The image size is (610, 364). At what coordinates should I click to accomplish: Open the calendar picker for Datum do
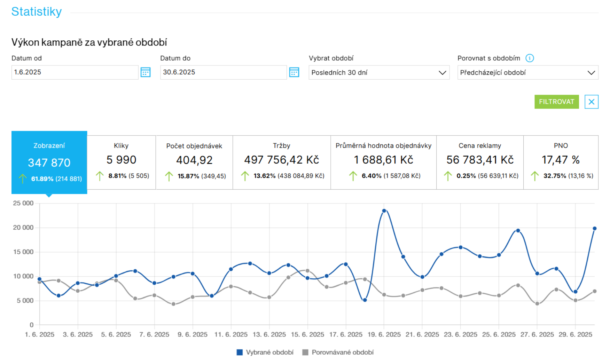[x=294, y=72]
